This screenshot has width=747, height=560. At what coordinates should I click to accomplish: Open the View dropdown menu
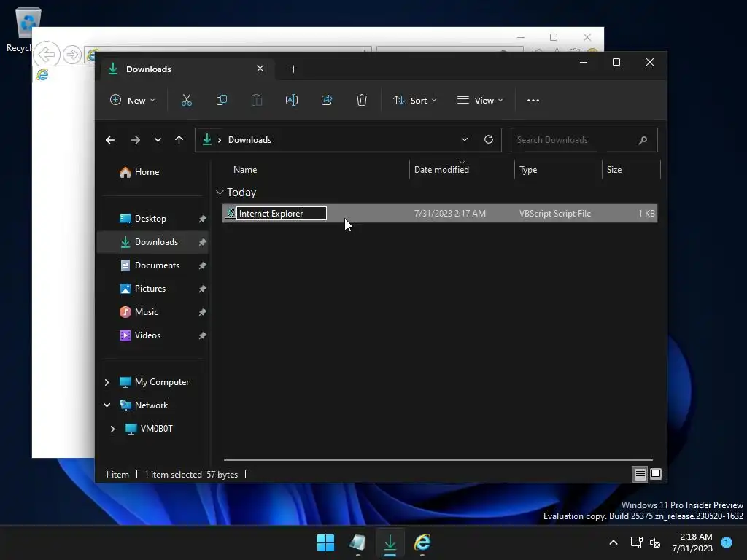coord(480,101)
